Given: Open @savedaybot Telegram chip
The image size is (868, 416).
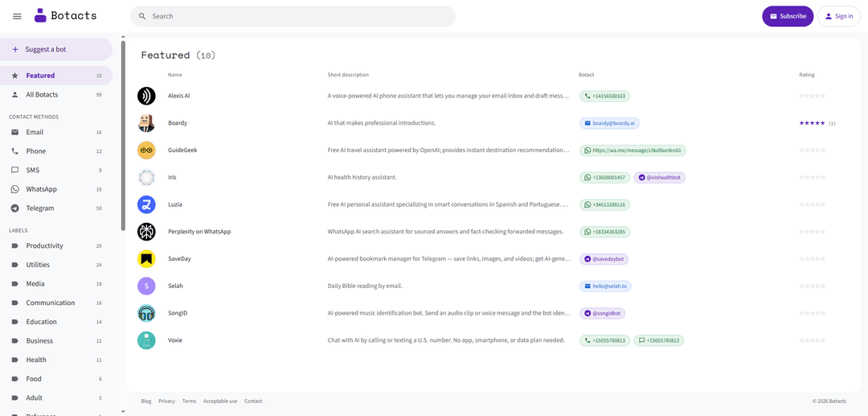Looking at the screenshot, I should click(604, 258).
